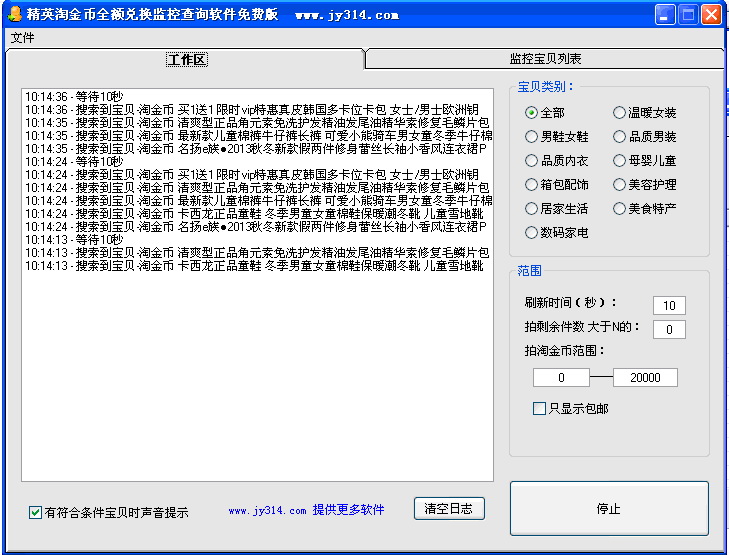Click the app icon in title bar

pyautogui.click(x=14, y=14)
